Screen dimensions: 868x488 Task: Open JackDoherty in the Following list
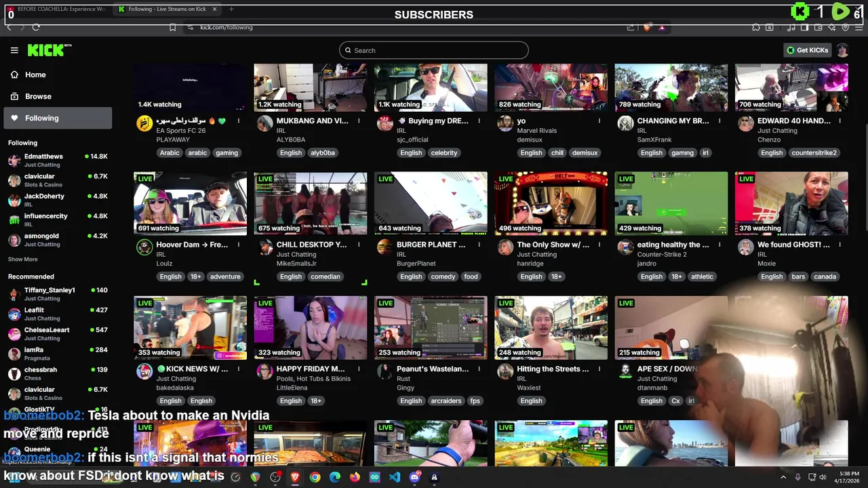pos(58,200)
